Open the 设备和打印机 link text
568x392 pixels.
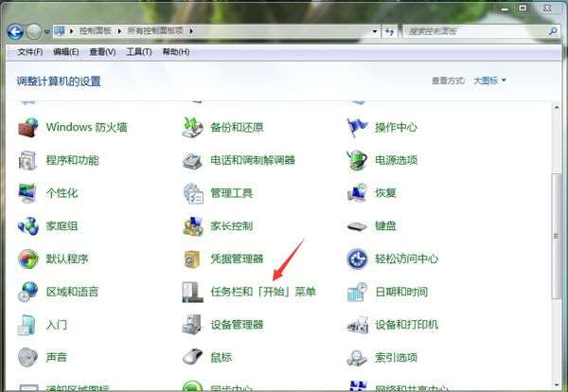pos(406,325)
